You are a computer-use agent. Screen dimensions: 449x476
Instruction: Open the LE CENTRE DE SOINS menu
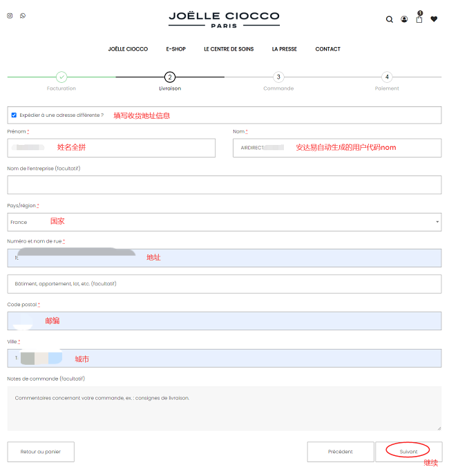point(229,49)
